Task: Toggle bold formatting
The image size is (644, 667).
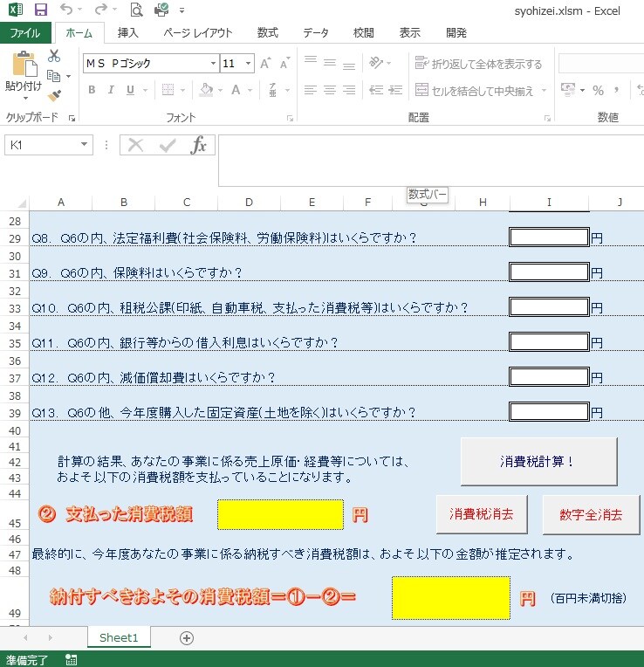Action: pyautogui.click(x=92, y=90)
